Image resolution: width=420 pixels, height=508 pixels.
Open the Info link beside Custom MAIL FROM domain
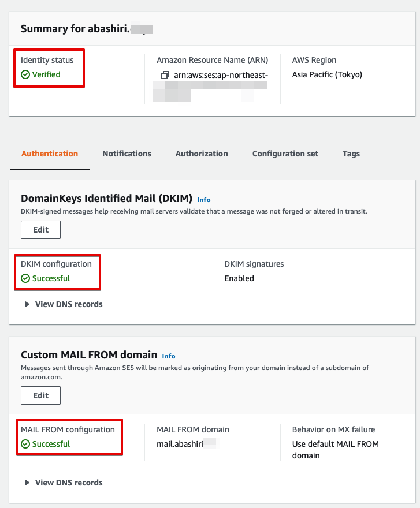pyautogui.click(x=168, y=356)
